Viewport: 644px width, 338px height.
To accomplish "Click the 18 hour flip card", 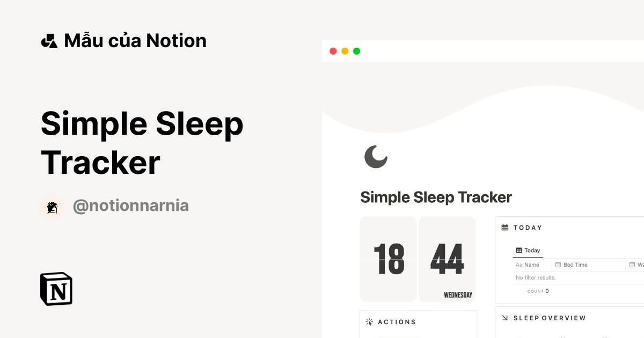I will click(x=388, y=259).
